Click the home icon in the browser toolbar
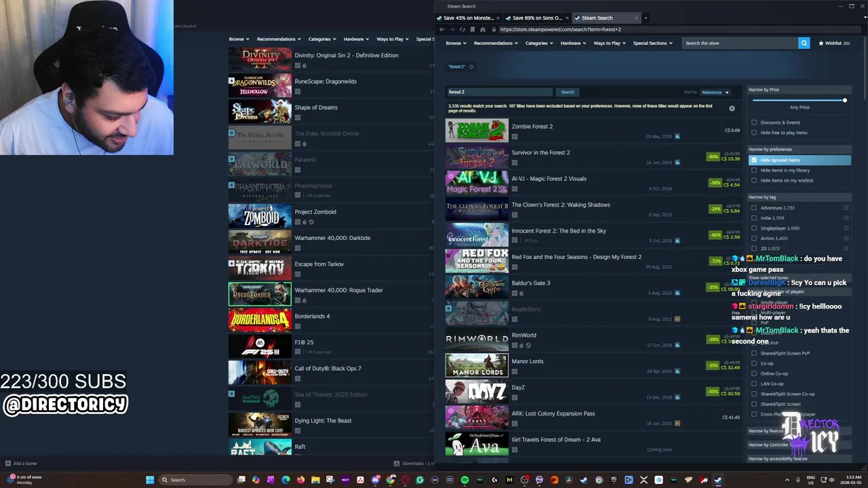 click(482, 30)
